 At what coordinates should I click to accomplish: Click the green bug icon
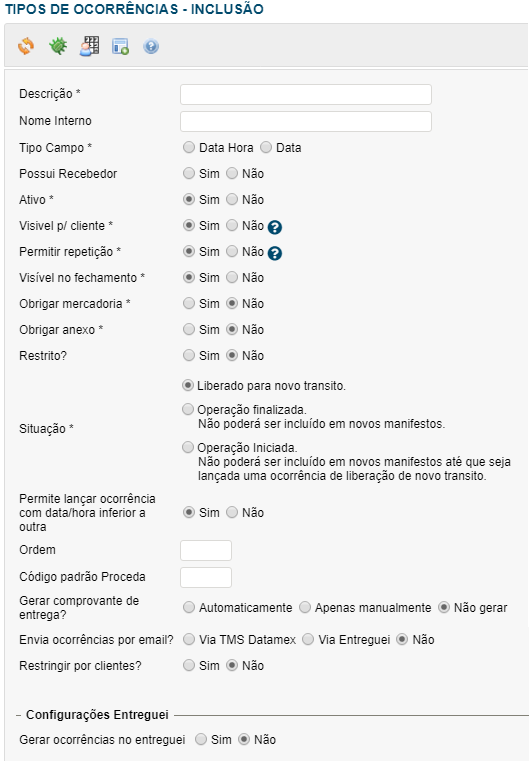(x=58, y=46)
